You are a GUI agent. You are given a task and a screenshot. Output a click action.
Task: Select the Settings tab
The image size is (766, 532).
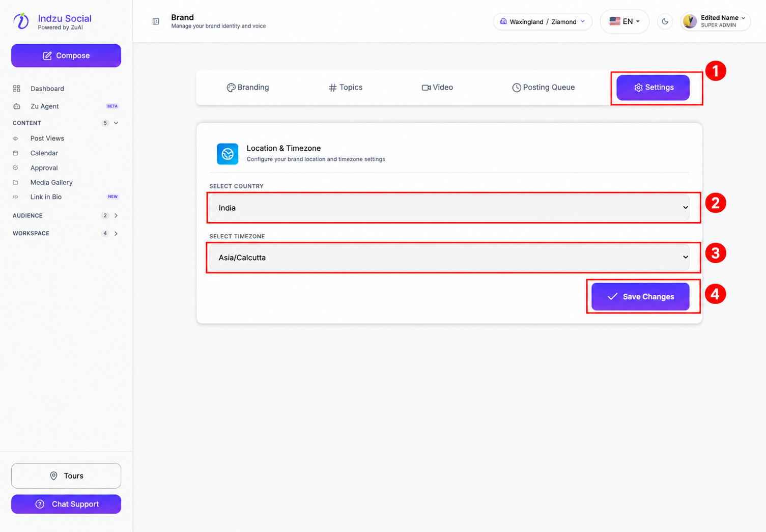pos(653,88)
